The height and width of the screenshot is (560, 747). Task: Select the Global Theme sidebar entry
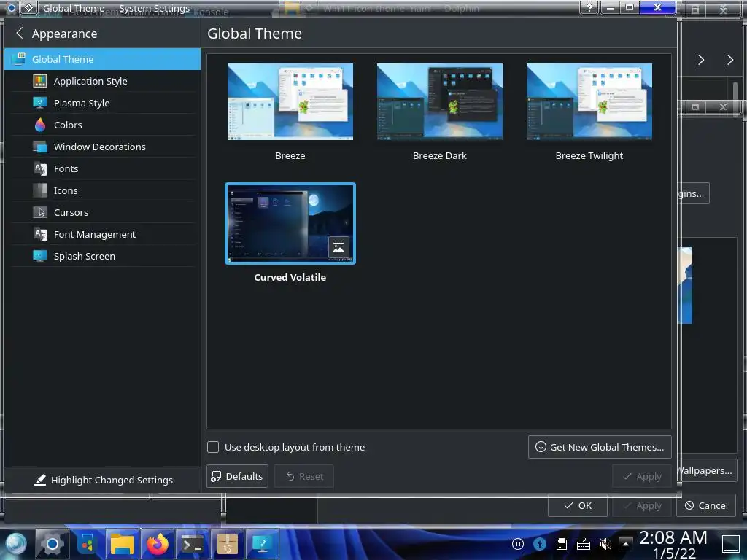coord(102,59)
